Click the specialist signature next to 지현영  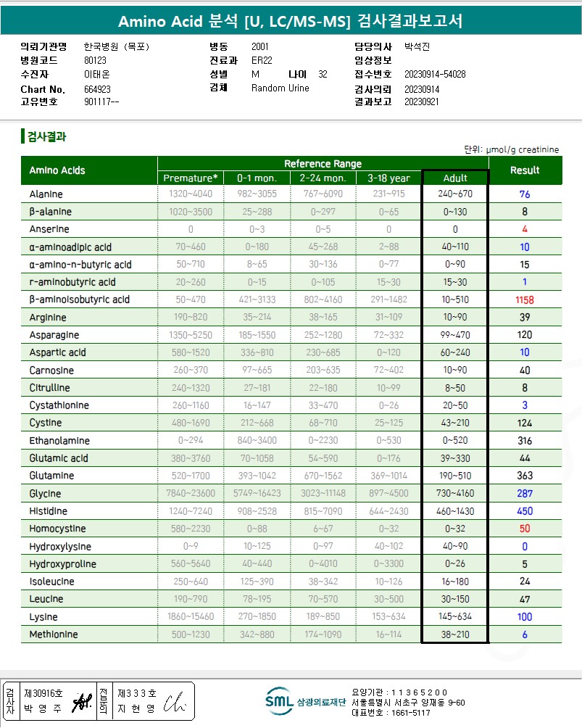175,702
